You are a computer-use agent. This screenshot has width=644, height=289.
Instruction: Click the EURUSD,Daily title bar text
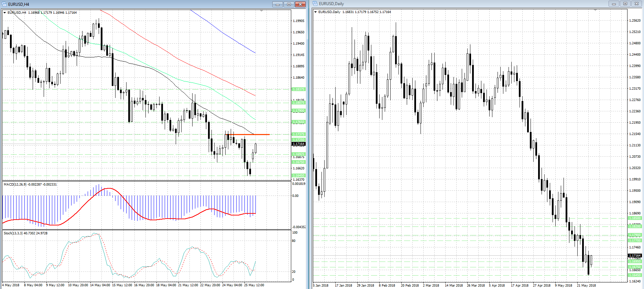331,4
